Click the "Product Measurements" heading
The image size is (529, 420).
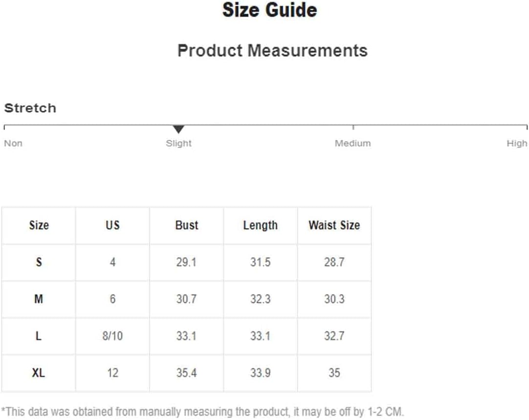[x=272, y=50]
